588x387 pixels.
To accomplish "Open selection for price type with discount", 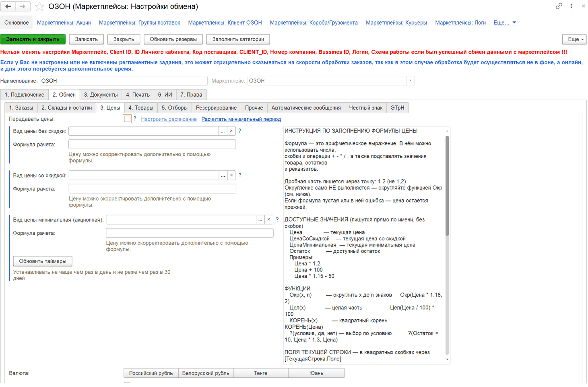I will tap(223, 175).
